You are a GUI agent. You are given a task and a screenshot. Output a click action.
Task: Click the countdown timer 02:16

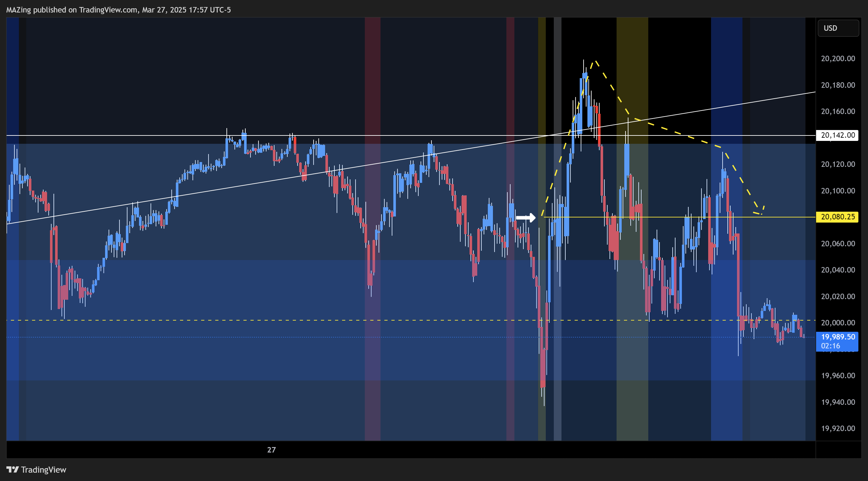(x=830, y=346)
